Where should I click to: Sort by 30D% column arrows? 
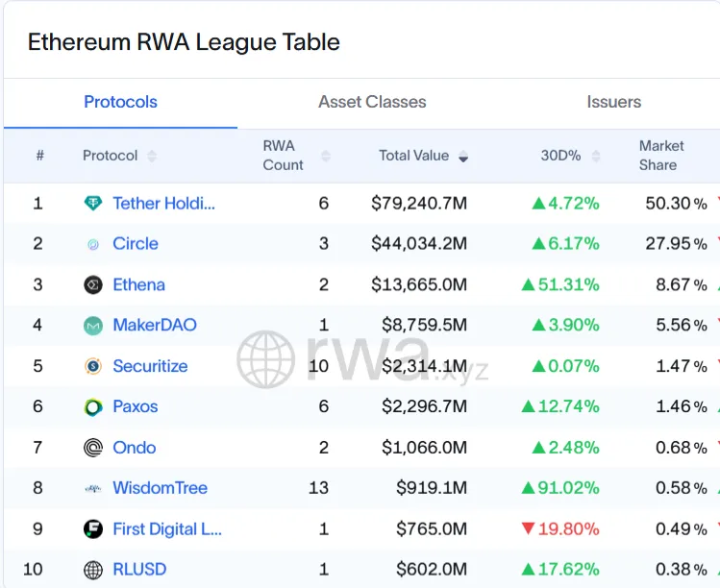point(596,156)
